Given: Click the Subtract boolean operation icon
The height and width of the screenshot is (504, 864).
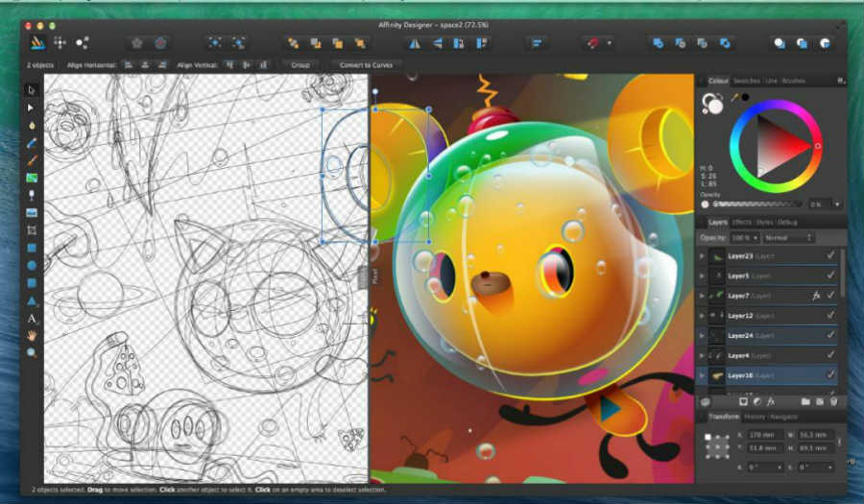Looking at the screenshot, I should pyautogui.click(x=681, y=43).
